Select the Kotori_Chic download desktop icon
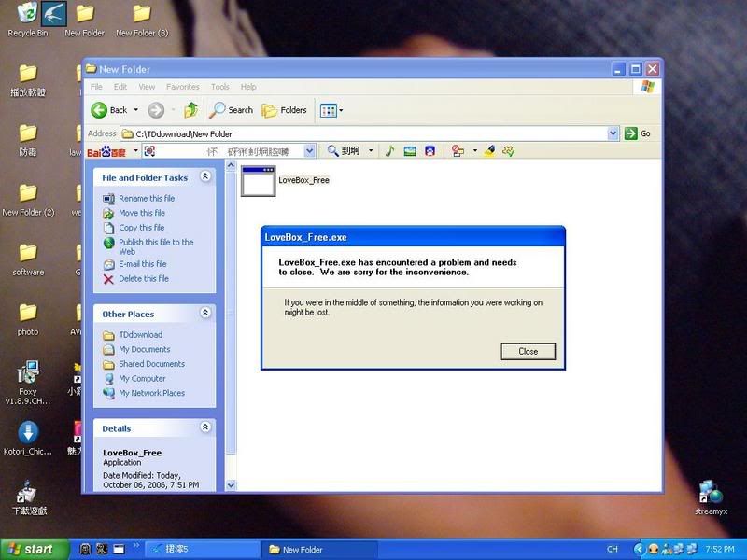The height and width of the screenshot is (560, 747). tap(28, 438)
